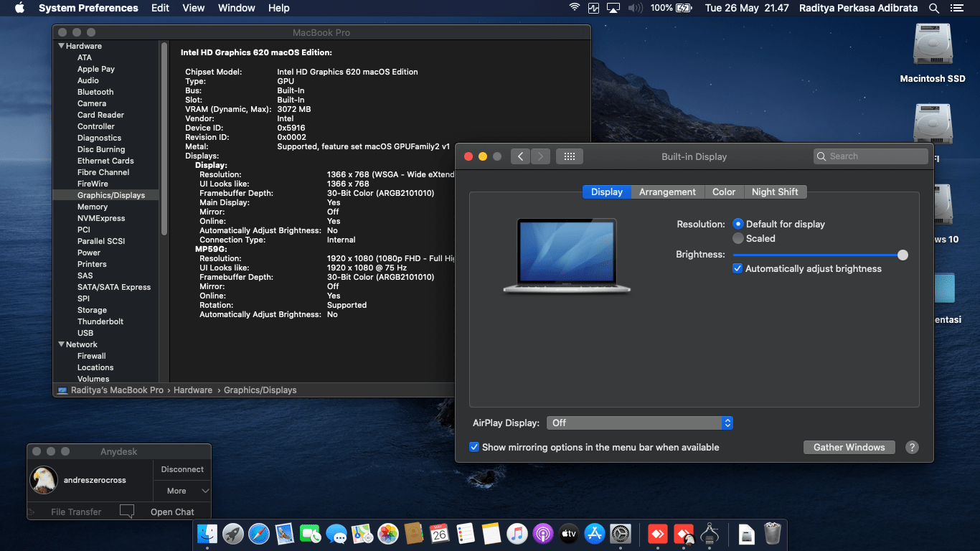
Task: Toggle Automatically adjust brightness checkbox
Action: coord(738,268)
